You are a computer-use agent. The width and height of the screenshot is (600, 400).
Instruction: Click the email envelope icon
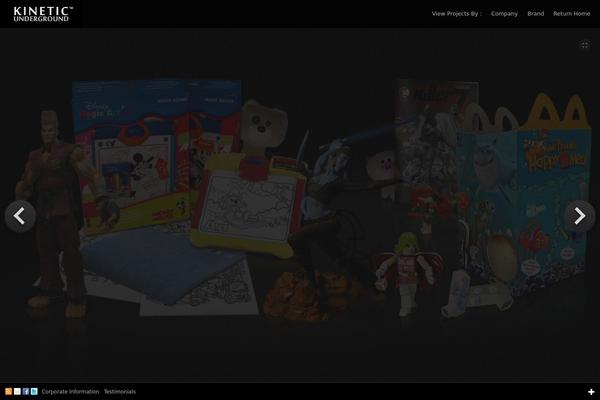(17, 391)
